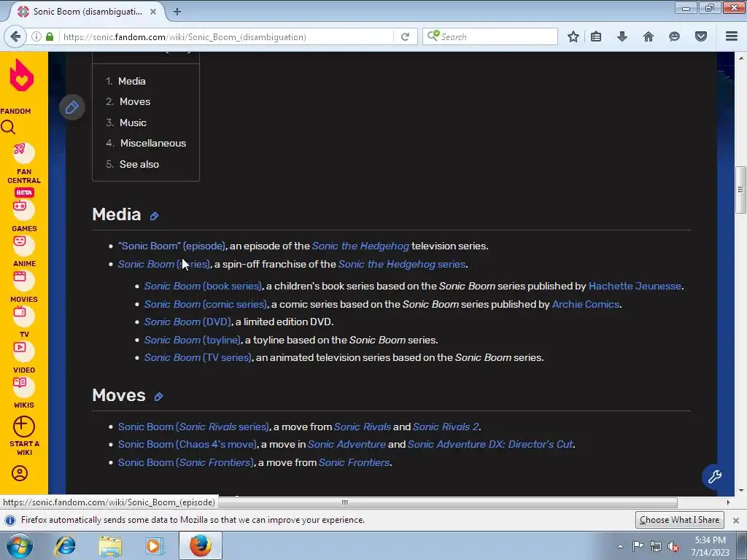
Task: Open the chat smiley toolbar icon
Action: [674, 36]
